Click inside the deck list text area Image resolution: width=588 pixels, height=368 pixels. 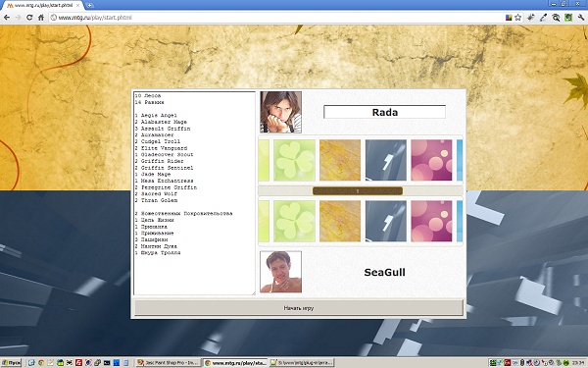pos(195,193)
